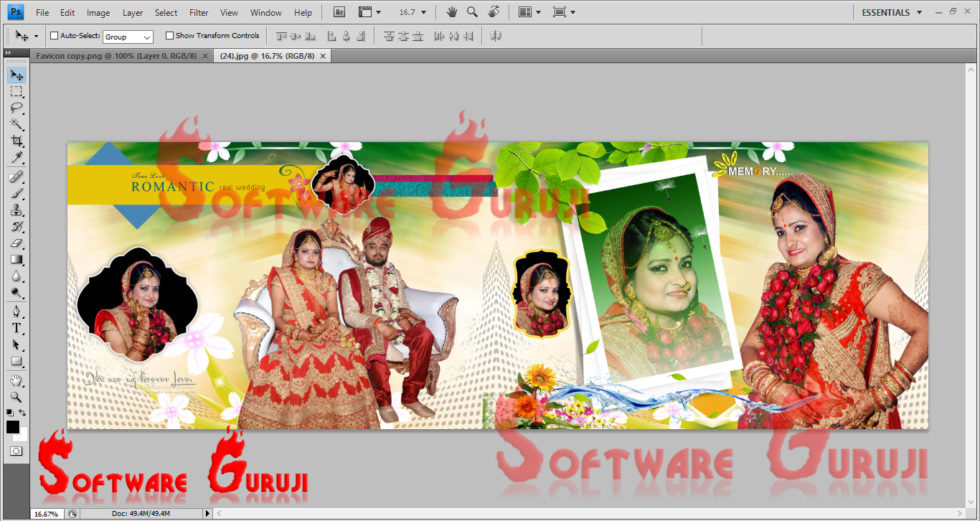Click the Rotate View tool icon

[x=494, y=12]
